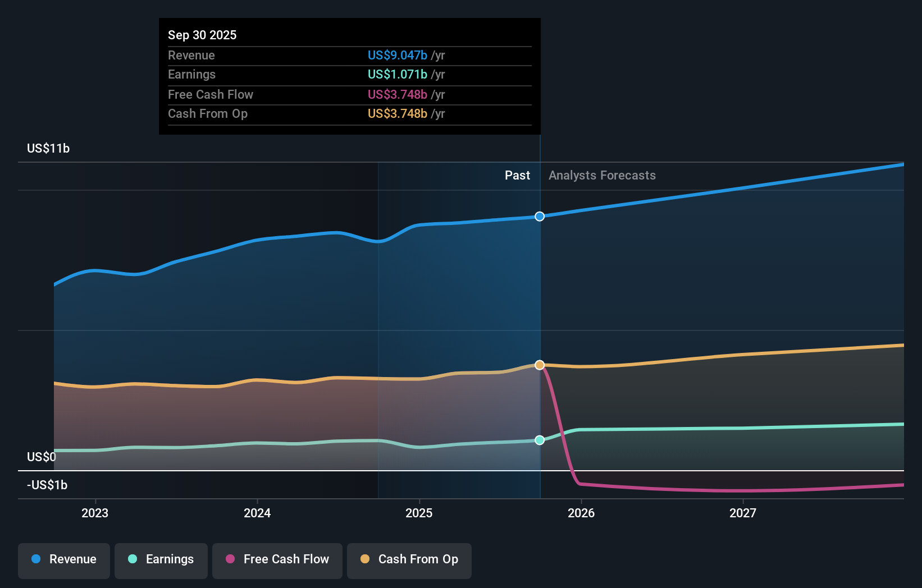Viewport: 922px width, 588px height.
Task: Click the Earnings legend dot icon
Action: (x=132, y=559)
